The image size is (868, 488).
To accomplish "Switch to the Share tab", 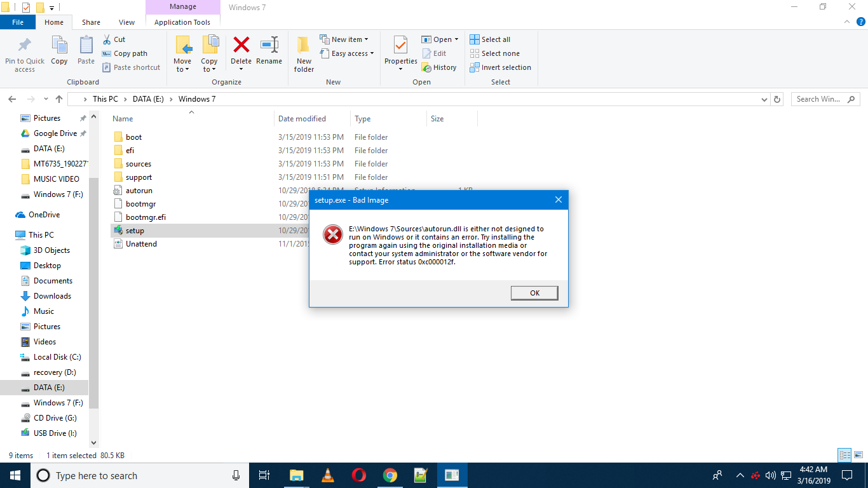I will click(91, 22).
